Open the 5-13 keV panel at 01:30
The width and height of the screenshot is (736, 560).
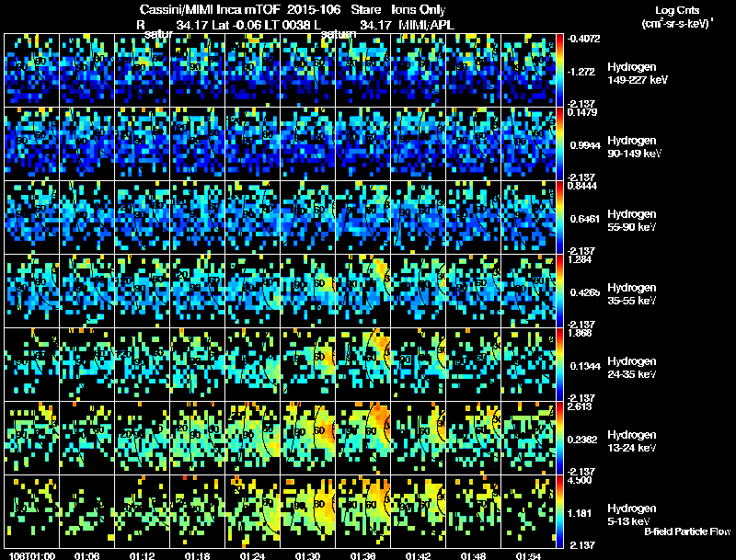[308, 512]
